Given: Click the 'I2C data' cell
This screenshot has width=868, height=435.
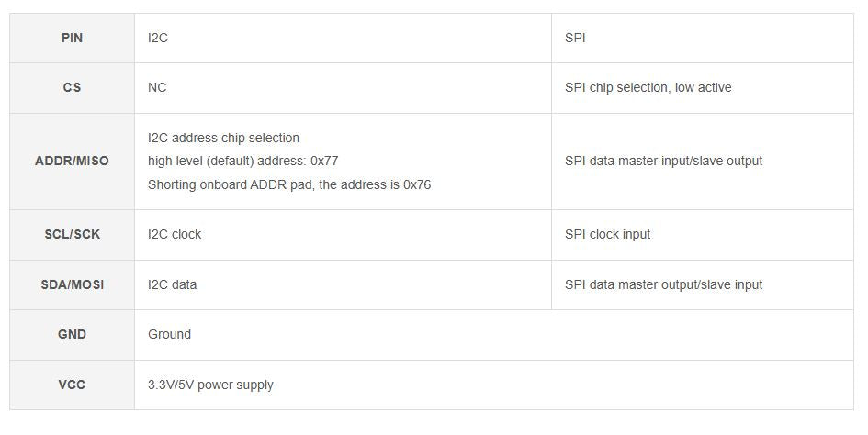Looking at the screenshot, I should pyautogui.click(x=172, y=285).
